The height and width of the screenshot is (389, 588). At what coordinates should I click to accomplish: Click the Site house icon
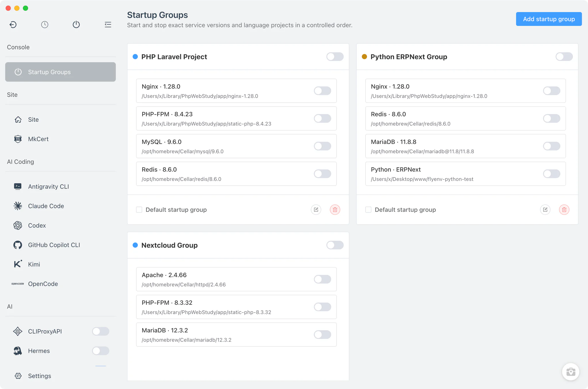tap(18, 120)
